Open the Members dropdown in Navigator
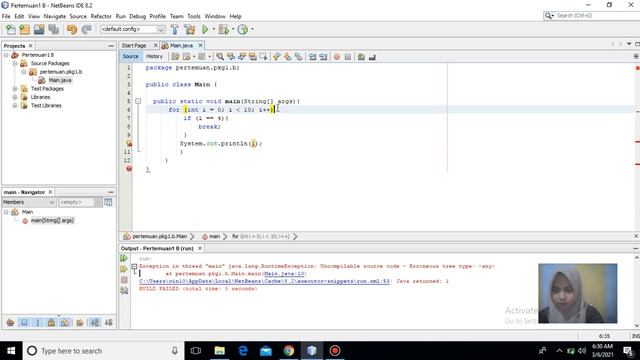Image resolution: width=640 pixels, height=360 pixels. click(29, 202)
